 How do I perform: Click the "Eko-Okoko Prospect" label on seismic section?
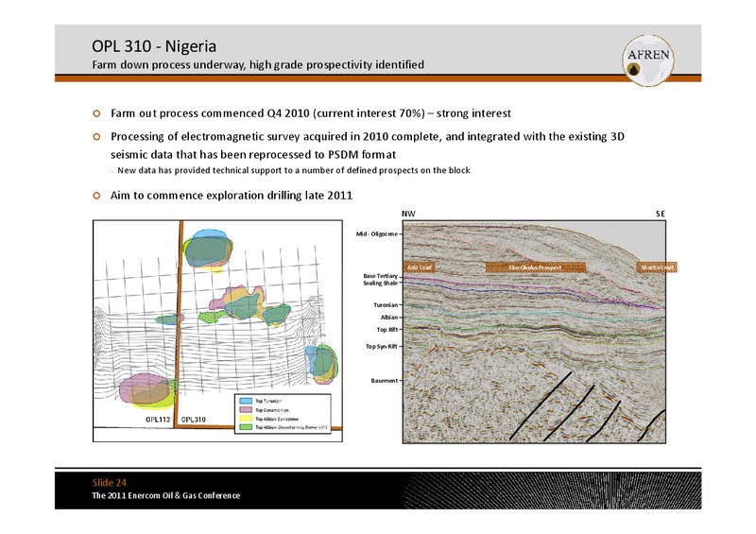point(535,267)
